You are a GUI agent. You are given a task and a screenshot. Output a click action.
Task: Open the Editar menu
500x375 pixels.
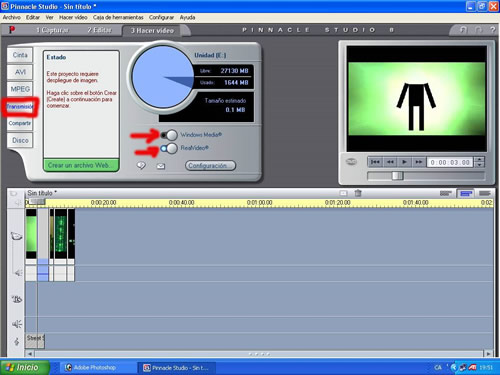click(x=33, y=17)
